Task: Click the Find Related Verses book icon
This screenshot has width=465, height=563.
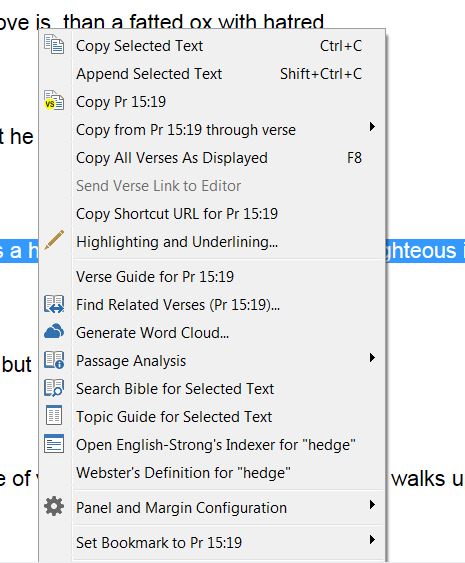Action: (x=54, y=304)
